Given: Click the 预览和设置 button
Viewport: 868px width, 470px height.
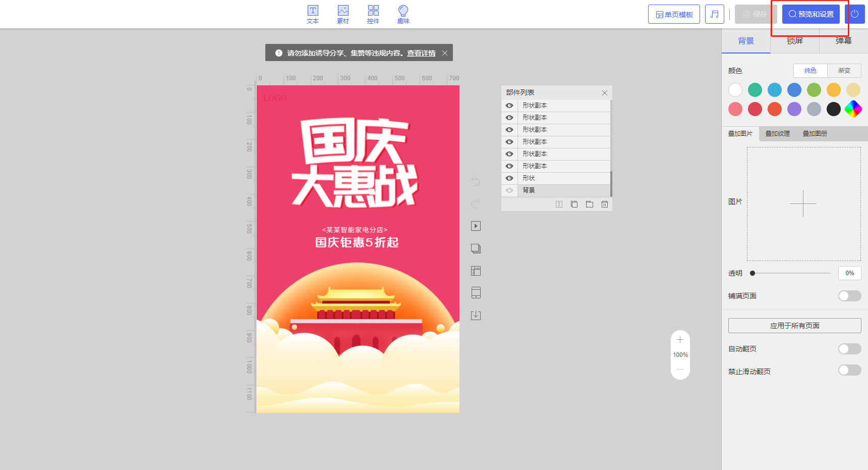Looking at the screenshot, I should 811,14.
